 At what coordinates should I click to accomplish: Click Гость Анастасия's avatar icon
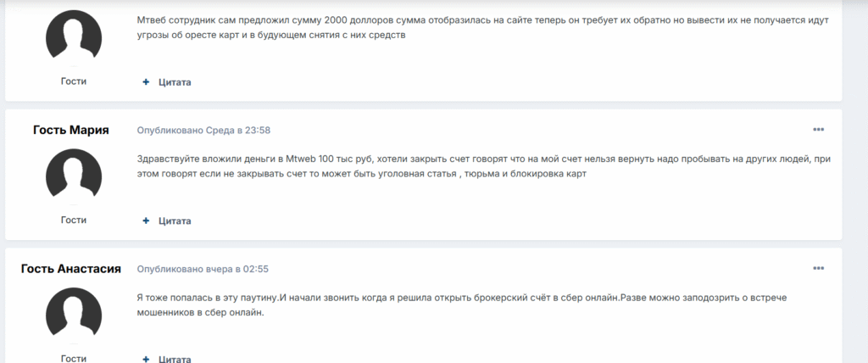(73, 316)
